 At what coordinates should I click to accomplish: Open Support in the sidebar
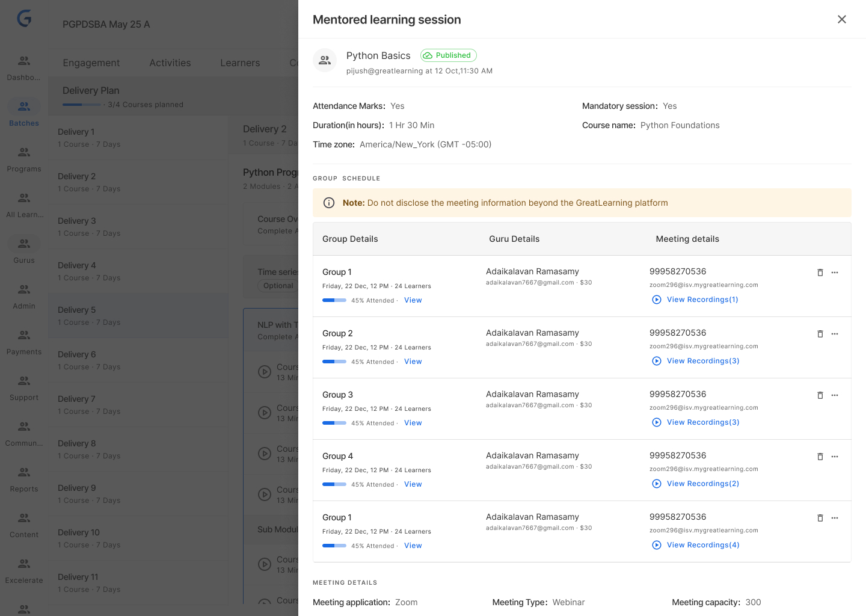24,387
